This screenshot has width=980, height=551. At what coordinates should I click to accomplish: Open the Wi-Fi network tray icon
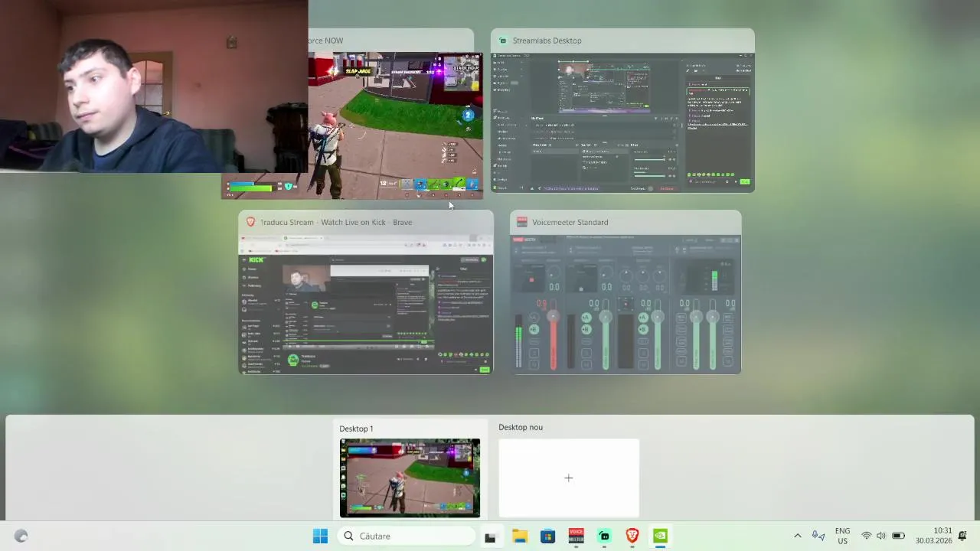click(866, 536)
